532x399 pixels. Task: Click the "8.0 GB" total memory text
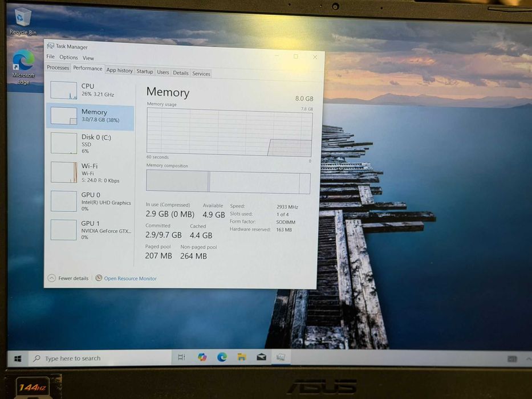(304, 99)
